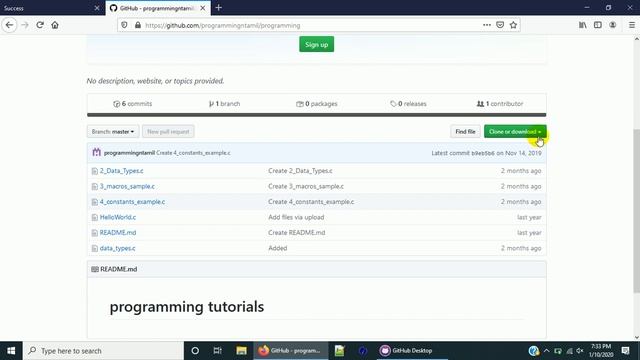Click commit message Add files via upload
The image size is (640, 360).
click(x=296, y=217)
